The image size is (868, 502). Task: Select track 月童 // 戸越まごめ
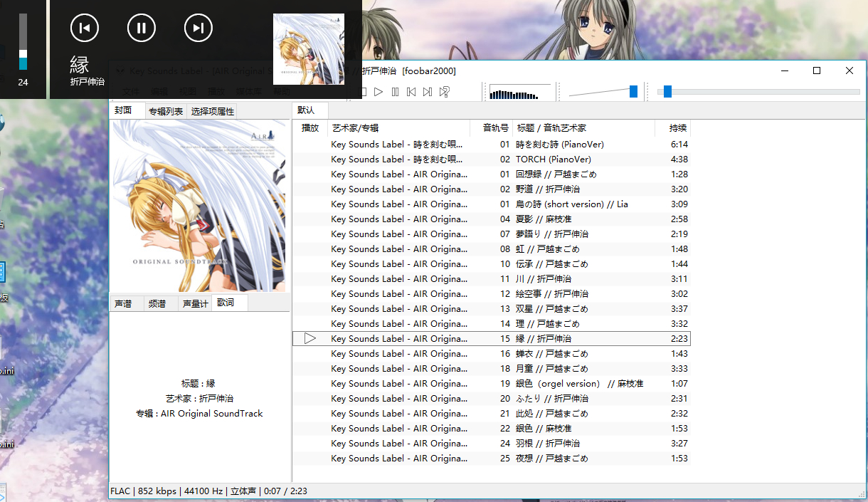click(492, 369)
